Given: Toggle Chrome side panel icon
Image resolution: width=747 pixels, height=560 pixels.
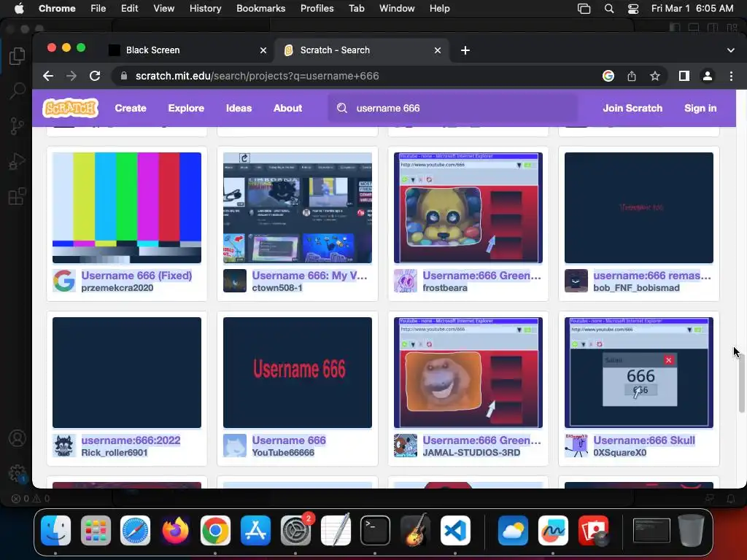Looking at the screenshot, I should 684,76.
